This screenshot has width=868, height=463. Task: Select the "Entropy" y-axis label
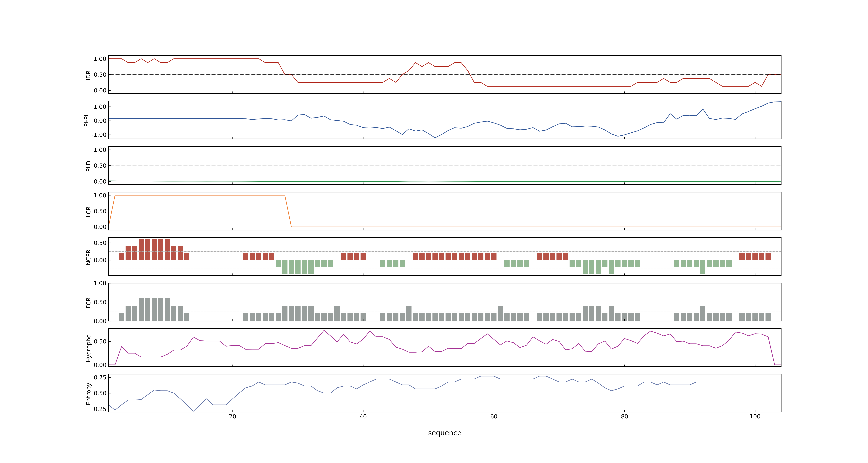88,393
